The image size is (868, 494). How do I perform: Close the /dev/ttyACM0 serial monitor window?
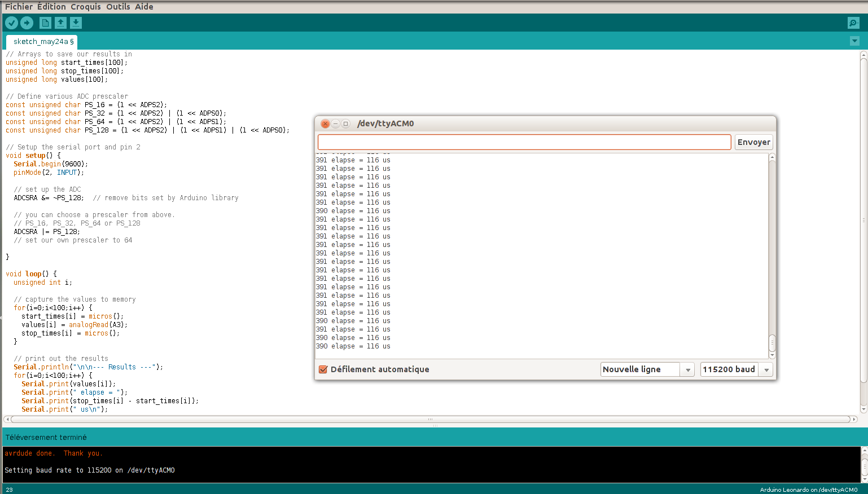tap(325, 123)
